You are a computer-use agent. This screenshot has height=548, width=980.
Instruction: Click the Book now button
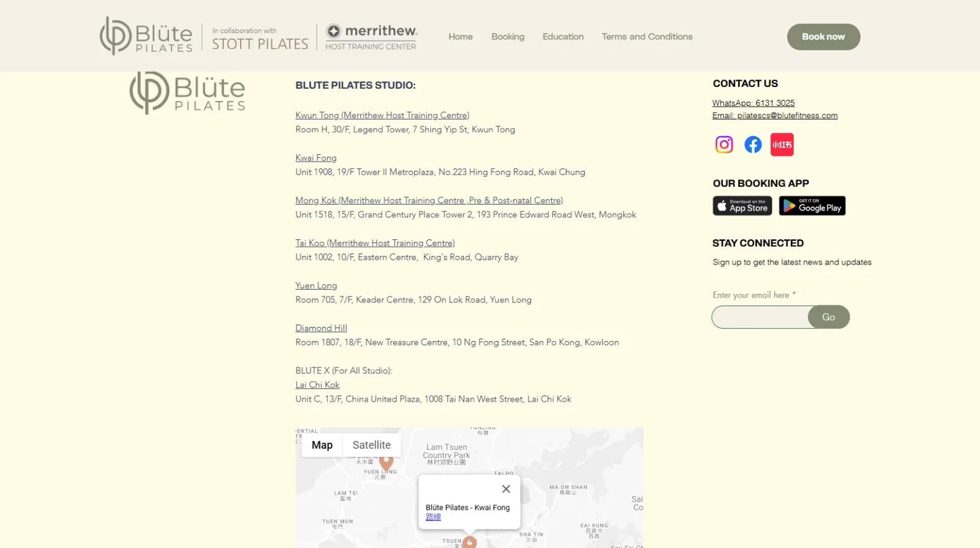pyautogui.click(x=824, y=37)
